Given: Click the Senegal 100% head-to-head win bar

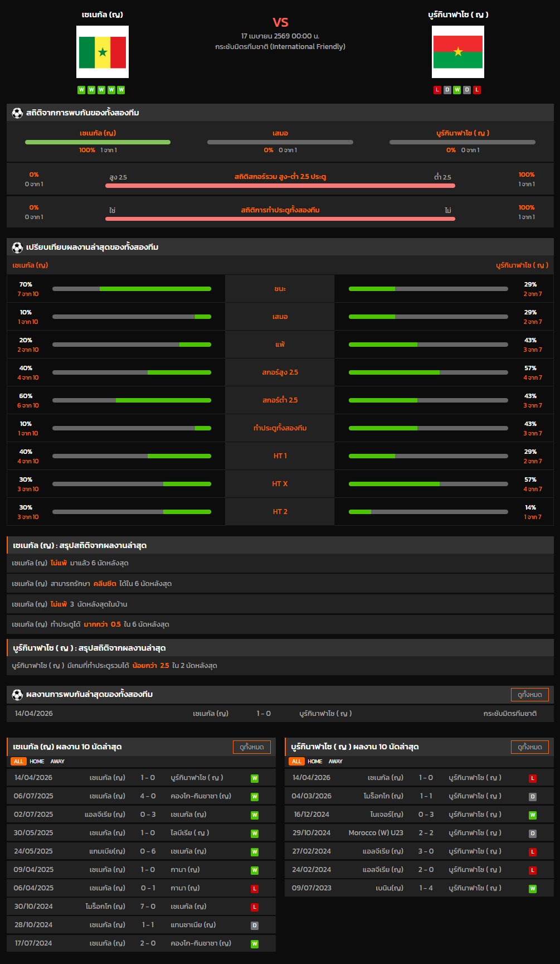Looking at the screenshot, I should point(98,142).
